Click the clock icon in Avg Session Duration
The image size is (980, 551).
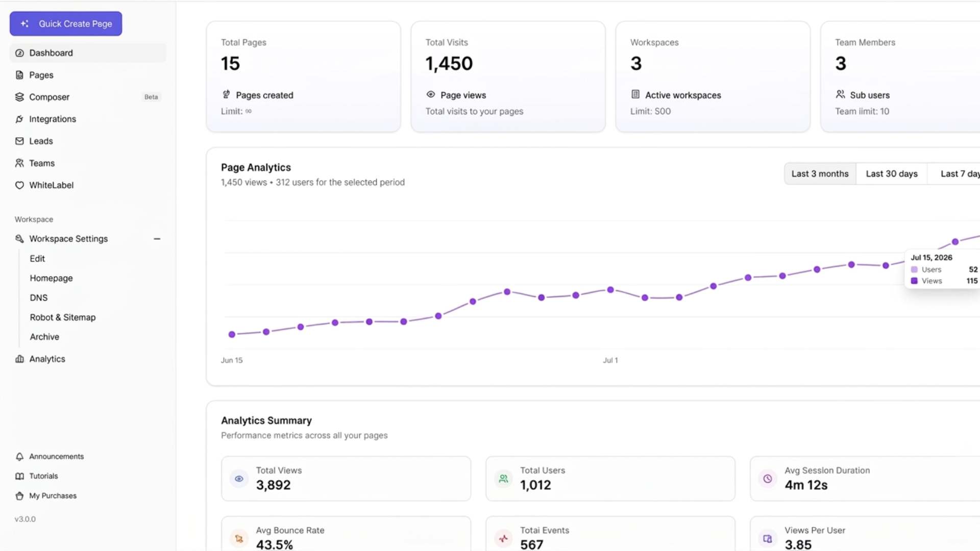[768, 479]
